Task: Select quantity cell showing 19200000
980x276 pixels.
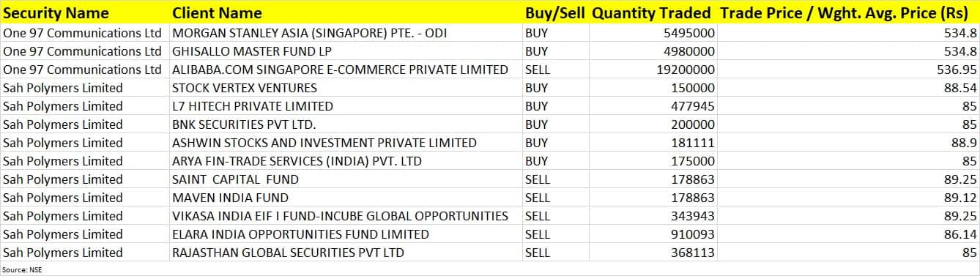Action: pyautogui.click(x=653, y=70)
